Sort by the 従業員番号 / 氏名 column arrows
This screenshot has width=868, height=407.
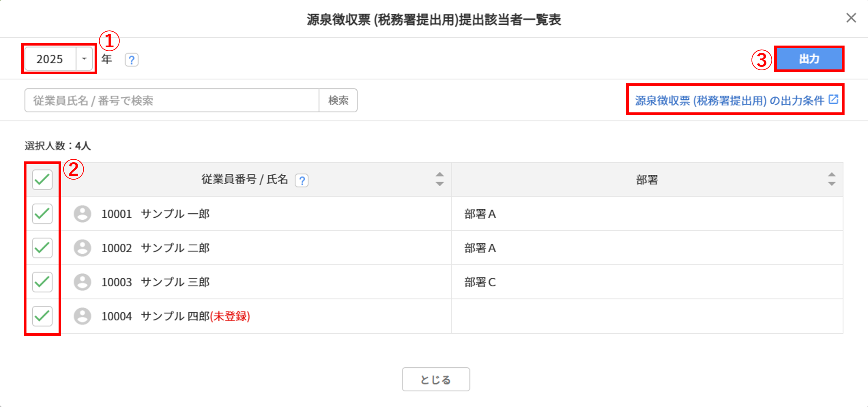[x=440, y=179]
